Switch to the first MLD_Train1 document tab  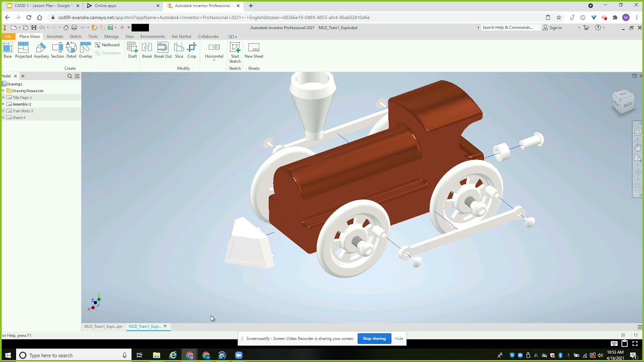103,326
